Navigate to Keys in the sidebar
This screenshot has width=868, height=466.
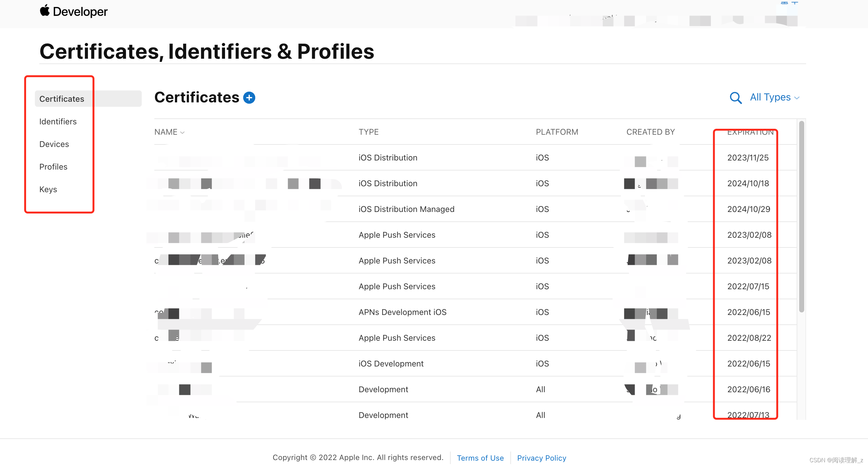tap(48, 189)
